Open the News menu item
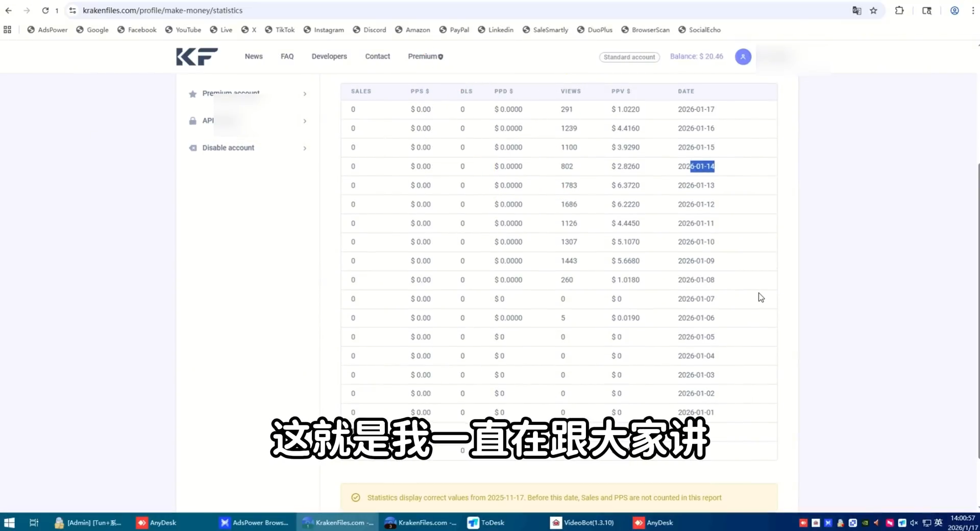 [x=254, y=57]
